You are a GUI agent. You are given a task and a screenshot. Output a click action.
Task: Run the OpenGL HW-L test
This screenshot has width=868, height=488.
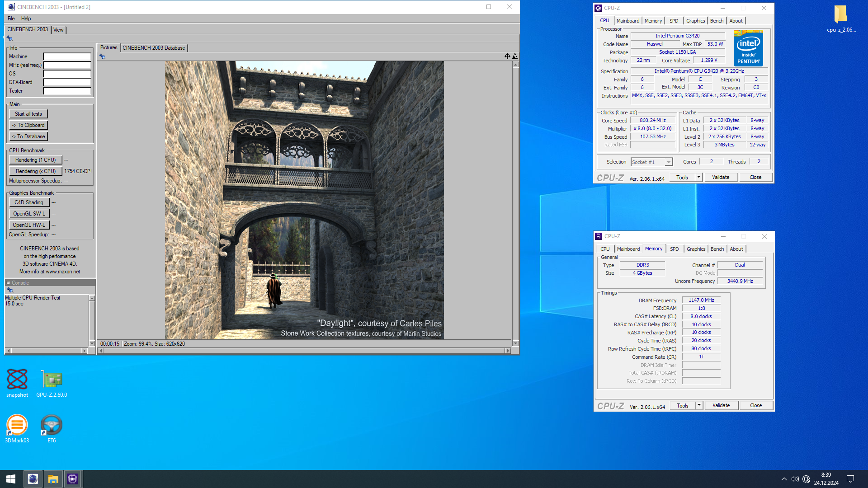[x=29, y=225]
